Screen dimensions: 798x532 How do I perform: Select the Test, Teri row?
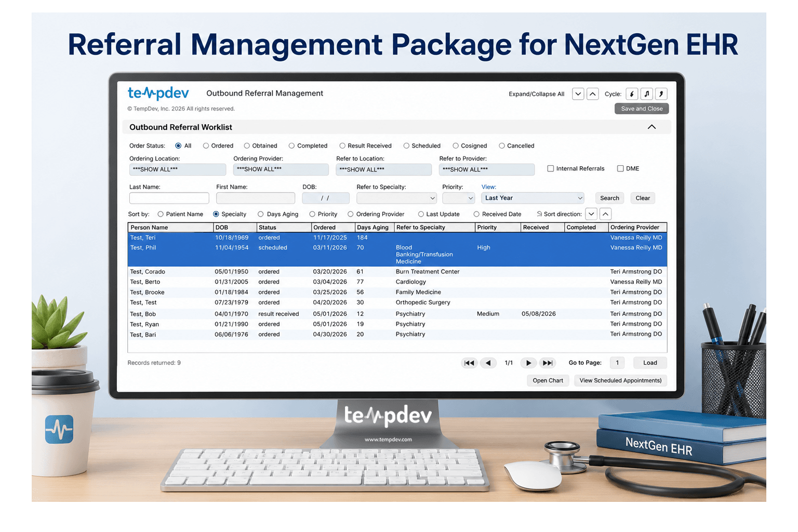397,238
